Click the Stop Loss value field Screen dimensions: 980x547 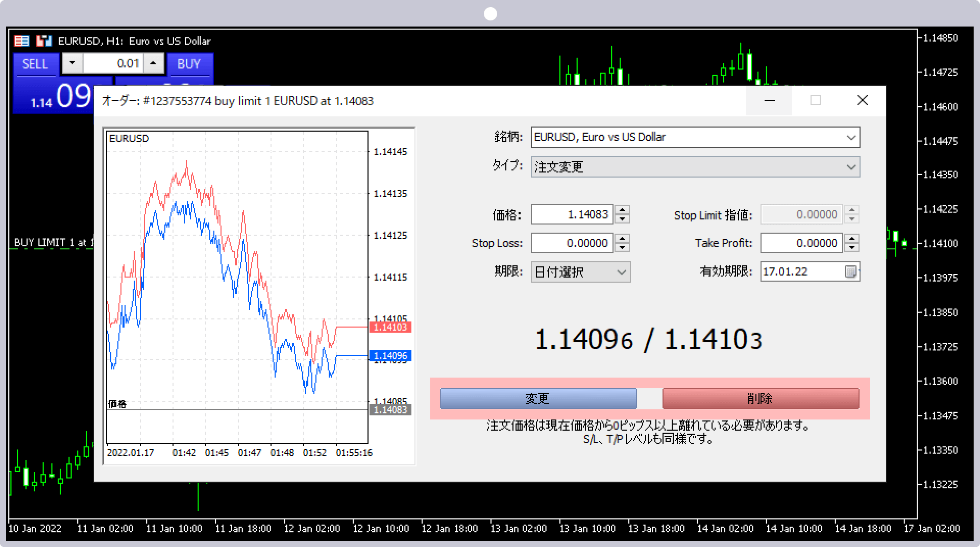click(572, 243)
